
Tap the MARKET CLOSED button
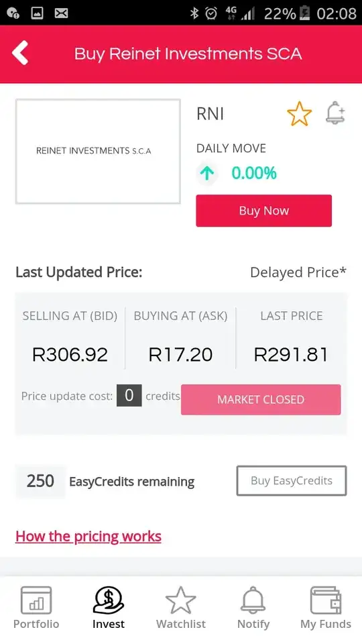pos(261,400)
